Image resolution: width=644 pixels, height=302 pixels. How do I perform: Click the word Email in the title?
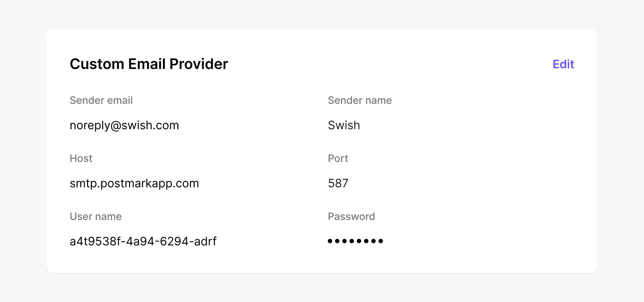tap(147, 64)
